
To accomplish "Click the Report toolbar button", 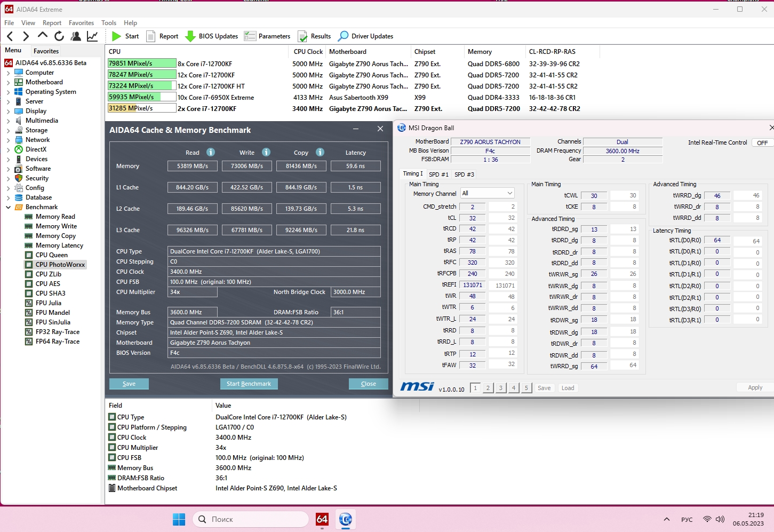I will click(162, 36).
